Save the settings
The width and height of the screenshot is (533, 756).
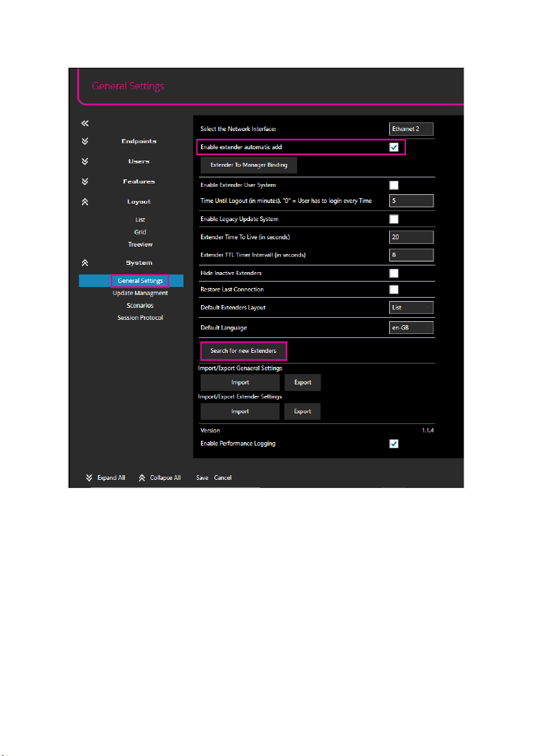click(x=202, y=478)
